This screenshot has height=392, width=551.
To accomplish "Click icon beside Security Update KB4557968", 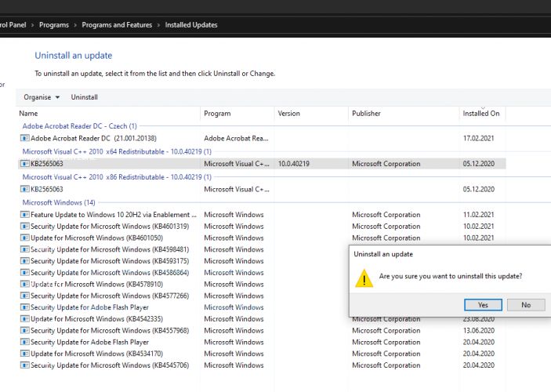I will (24, 331).
